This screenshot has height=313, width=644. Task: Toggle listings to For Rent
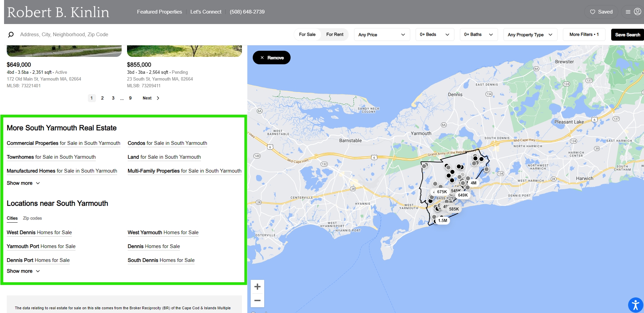click(335, 35)
